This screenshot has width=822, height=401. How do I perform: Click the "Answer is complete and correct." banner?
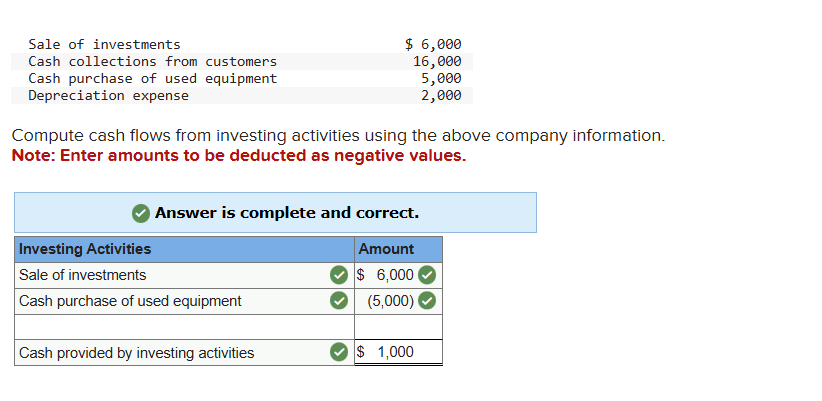click(x=287, y=213)
